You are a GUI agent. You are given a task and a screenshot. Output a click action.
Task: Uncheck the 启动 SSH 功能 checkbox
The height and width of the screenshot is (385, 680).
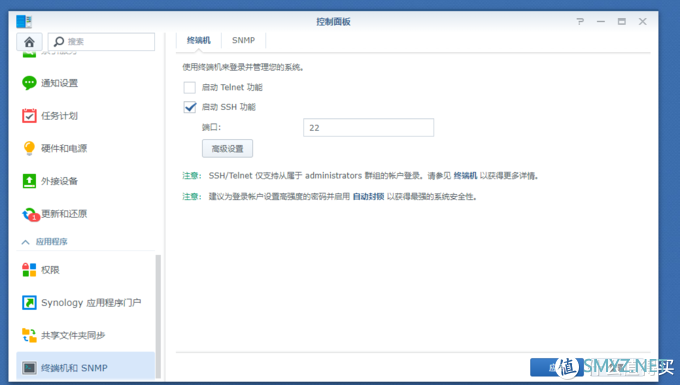tap(190, 107)
